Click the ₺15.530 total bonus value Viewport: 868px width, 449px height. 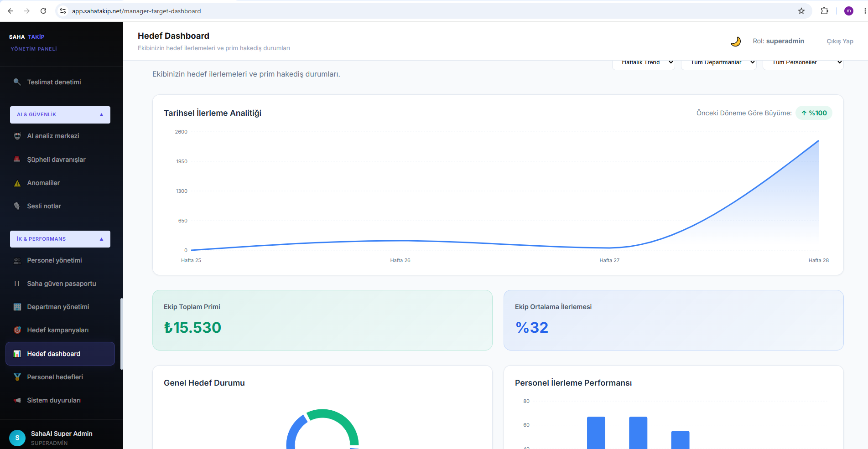point(192,327)
